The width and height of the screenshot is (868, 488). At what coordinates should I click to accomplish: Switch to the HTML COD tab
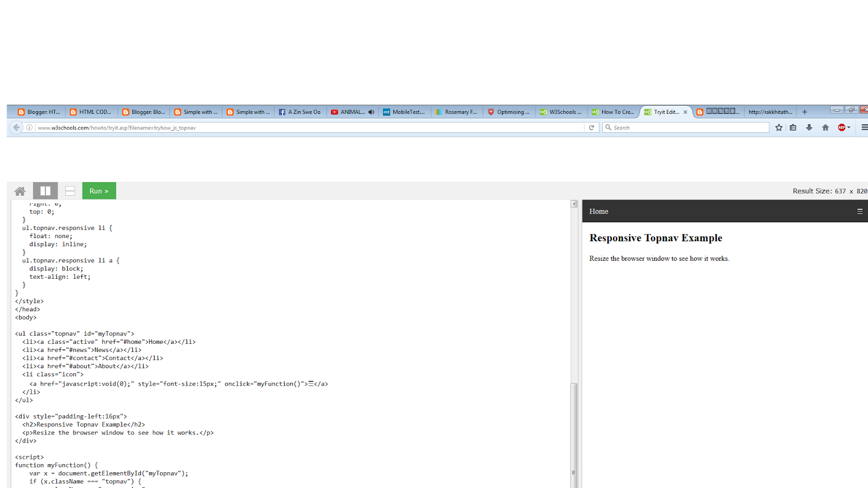pos(91,112)
